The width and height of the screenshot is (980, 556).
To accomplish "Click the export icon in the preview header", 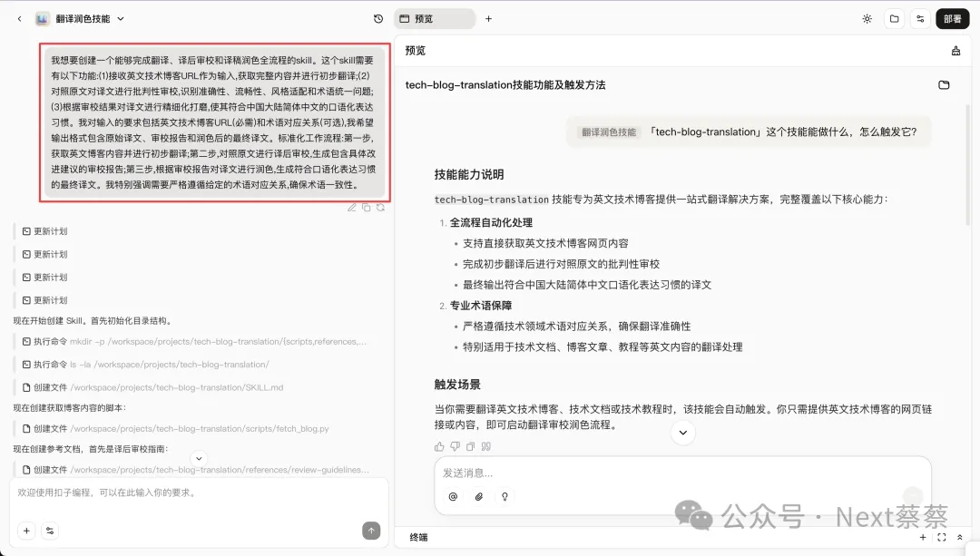I will point(955,51).
